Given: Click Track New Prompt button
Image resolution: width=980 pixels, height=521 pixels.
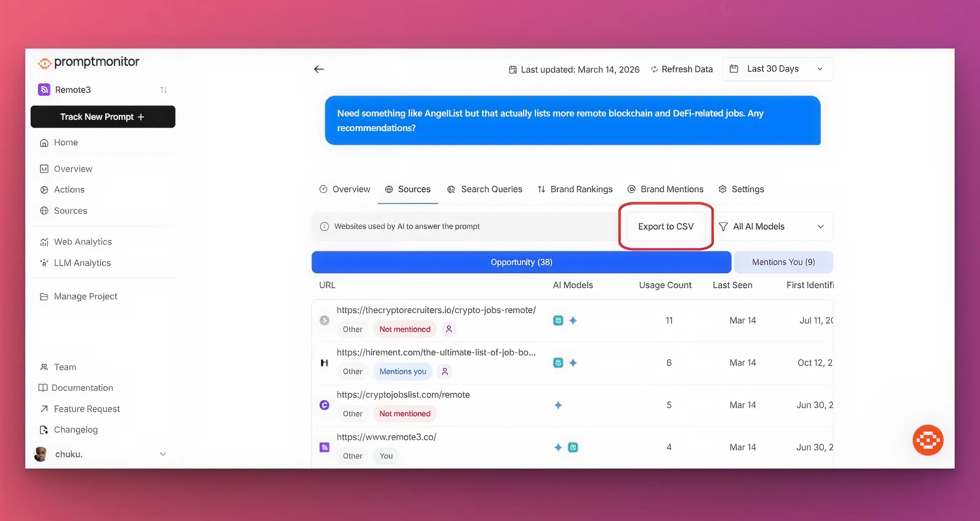Looking at the screenshot, I should (103, 117).
